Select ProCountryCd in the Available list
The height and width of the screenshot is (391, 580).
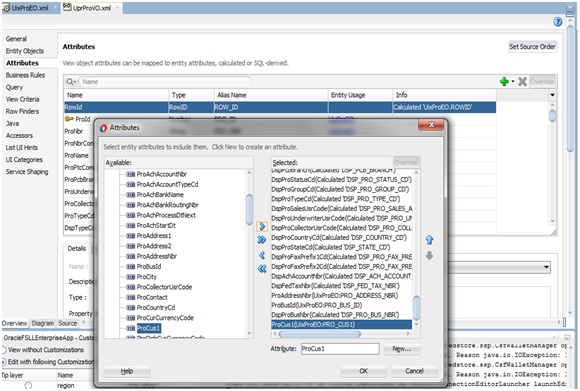pyautogui.click(x=156, y=307)
